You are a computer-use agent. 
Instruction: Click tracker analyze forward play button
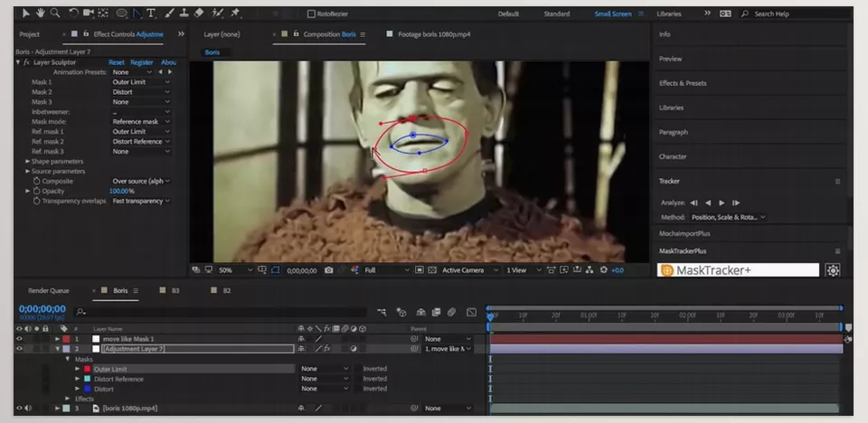coord(722,203)
